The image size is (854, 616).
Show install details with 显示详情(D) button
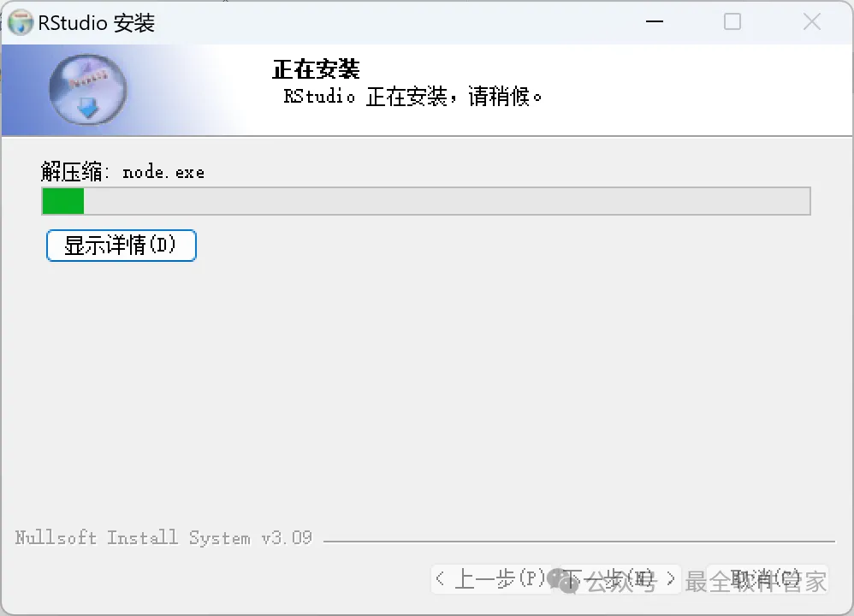[x=122, y=246]
